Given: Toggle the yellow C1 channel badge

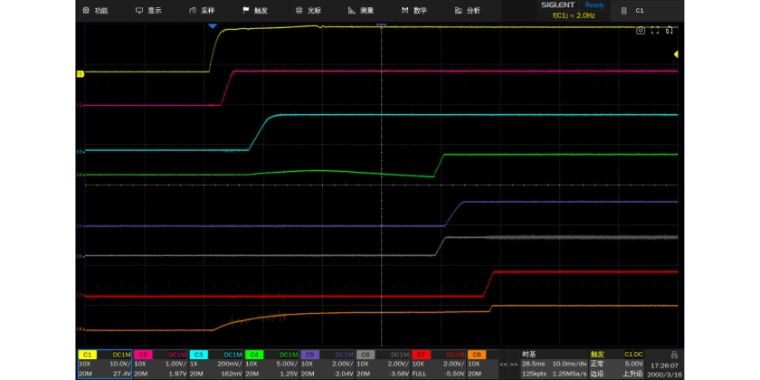Looking at the screenshot, I should (87, 355).
